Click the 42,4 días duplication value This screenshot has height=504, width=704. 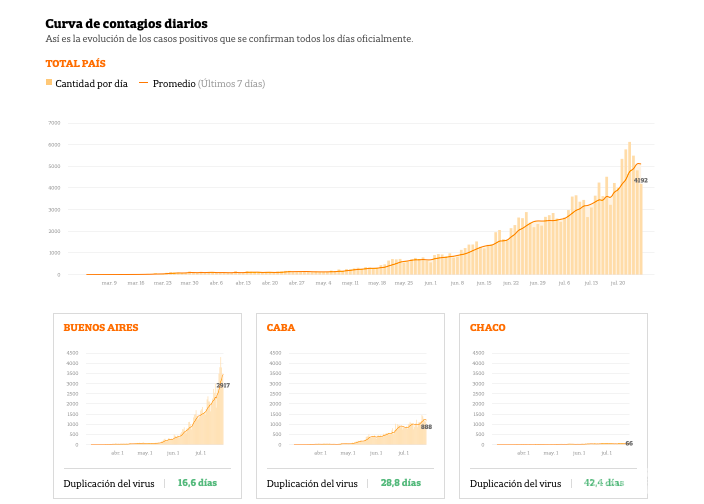tap(603, 483)
